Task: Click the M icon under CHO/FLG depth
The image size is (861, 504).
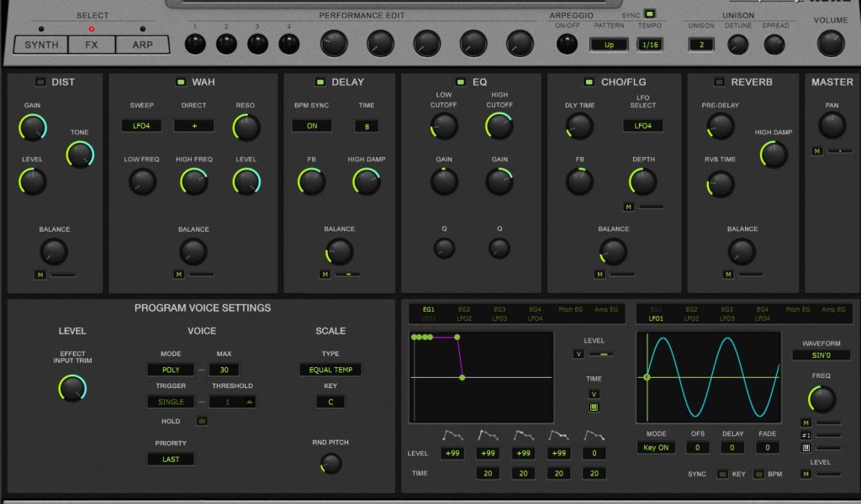Action: (x=628, y=207)
